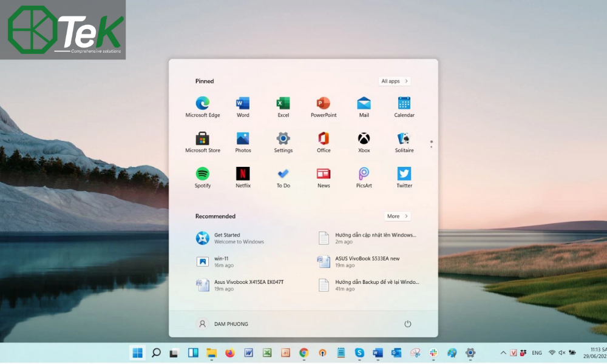Open Microsoft Edge from pinned apps
The width and height of the screenshot is (607, 364).
203,107
